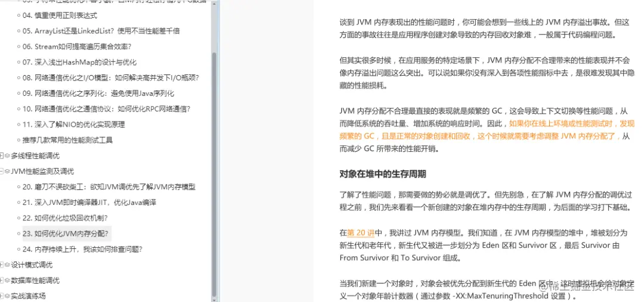Screen dimensions: 644x302
Task: Select the 数据库性能调优 folder label
Action: 35,280
